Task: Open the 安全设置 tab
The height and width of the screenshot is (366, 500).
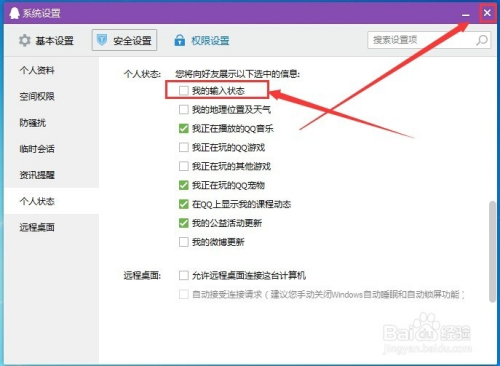Action: pos(124,40)
